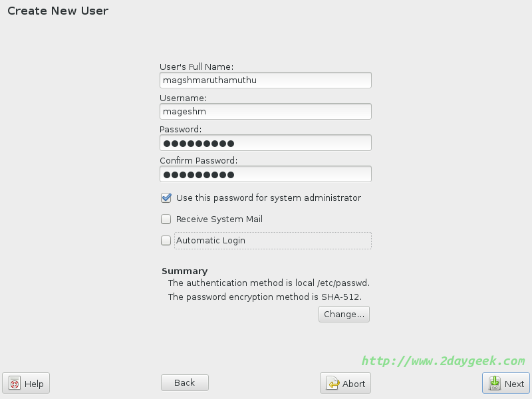The width and height of the screenshot is (532, 399).
Task: Click the Help lifebuoy icon
Action: 15,384
